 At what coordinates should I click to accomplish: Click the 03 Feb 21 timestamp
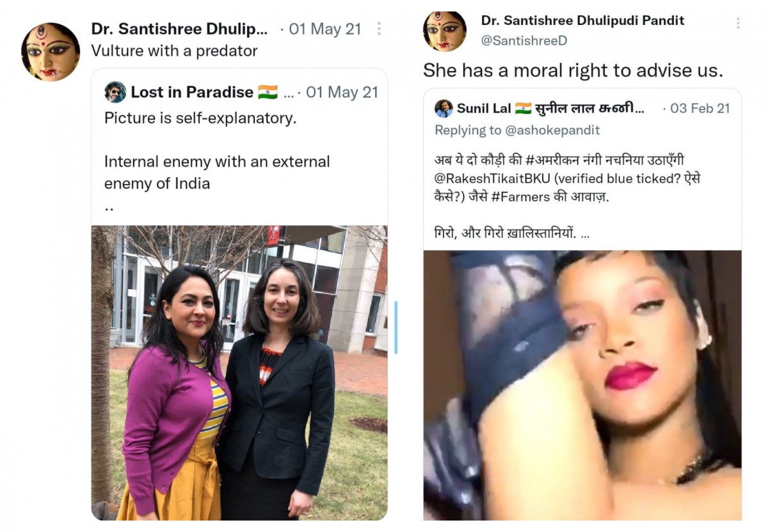(700, 108)
